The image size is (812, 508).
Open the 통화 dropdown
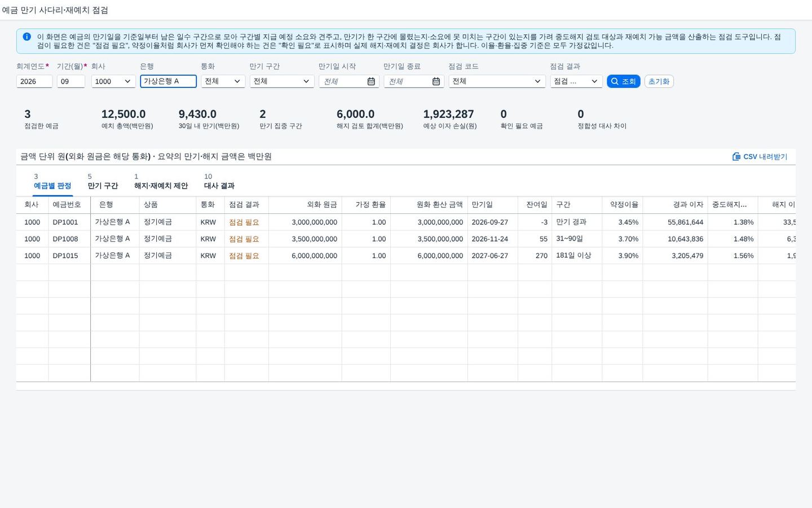(x=223, y=81)
